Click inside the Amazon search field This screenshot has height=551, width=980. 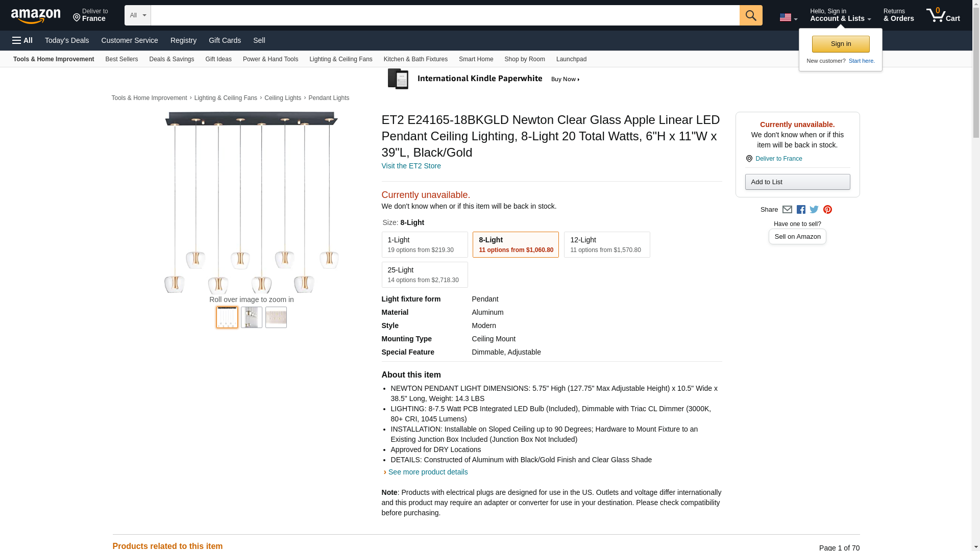(444, 15)
